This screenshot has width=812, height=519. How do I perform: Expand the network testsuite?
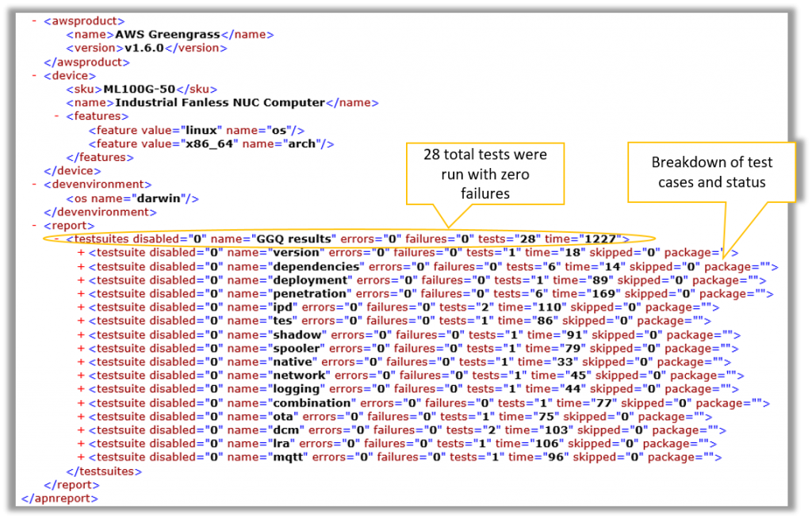click(x=81, y=376)
